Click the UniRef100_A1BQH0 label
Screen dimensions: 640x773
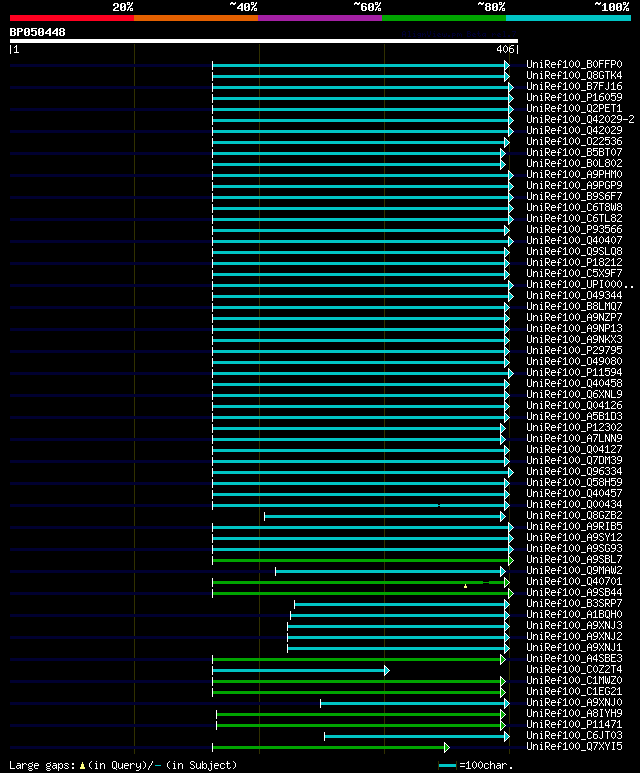pyautogui.click(x=574, y=615)
